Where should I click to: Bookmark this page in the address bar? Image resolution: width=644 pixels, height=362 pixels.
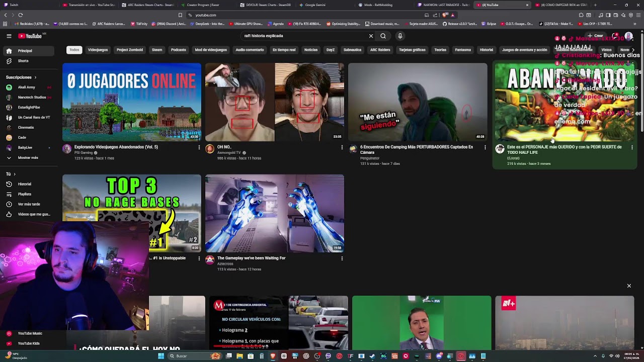180,15
